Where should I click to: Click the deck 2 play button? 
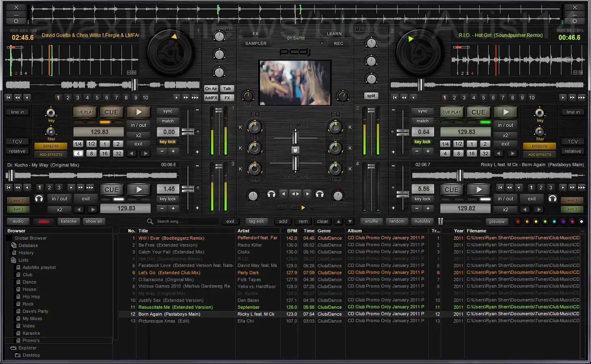505,112
